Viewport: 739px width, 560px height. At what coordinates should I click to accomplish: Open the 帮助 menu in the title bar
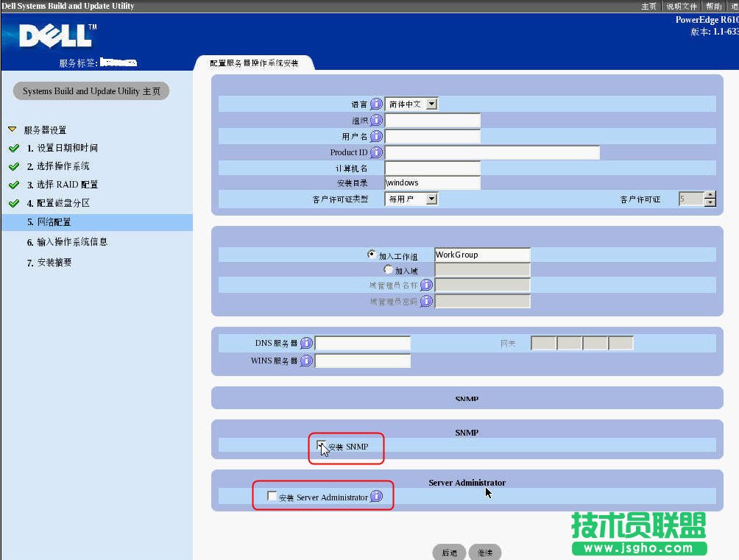click(713, 6)
